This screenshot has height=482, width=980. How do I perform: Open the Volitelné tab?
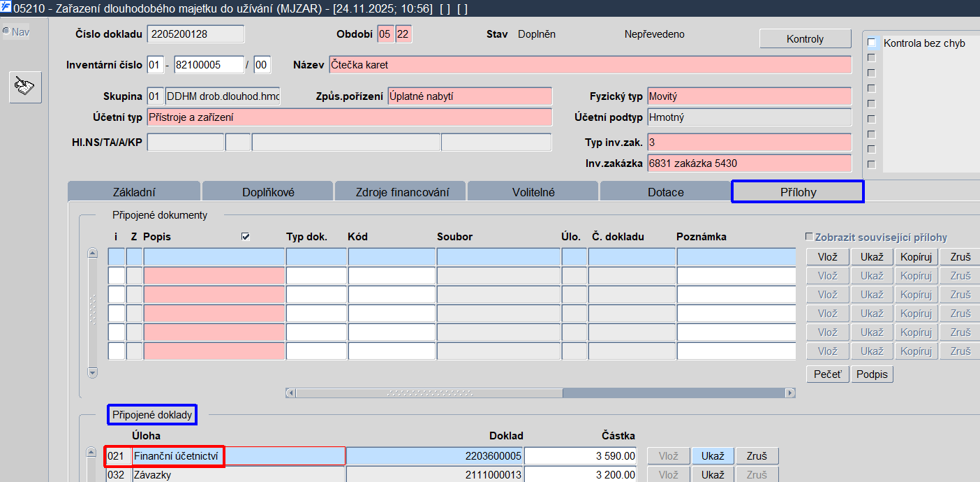[533, 191]
